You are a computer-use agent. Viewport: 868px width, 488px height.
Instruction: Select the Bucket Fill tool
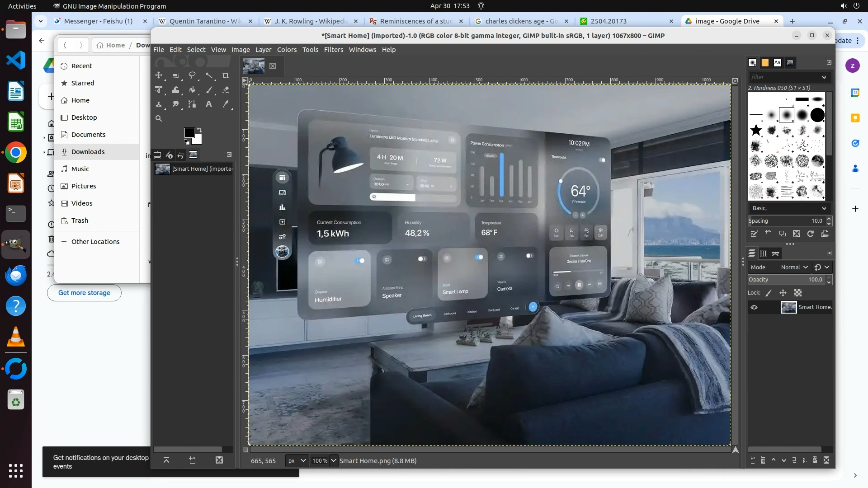pos(192,90)
